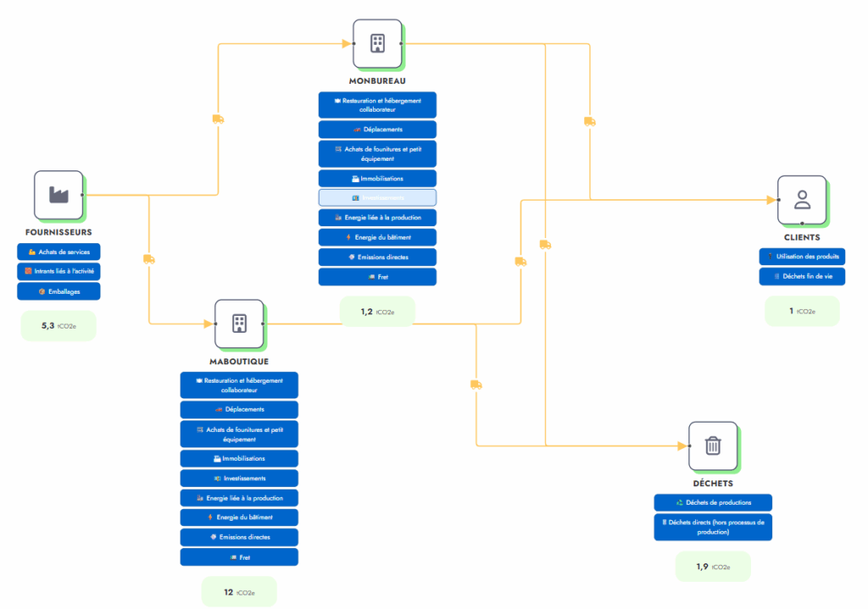The image size is (868, 609).
Task: Open Déchets de productions category
Action: tap(713, 502)
